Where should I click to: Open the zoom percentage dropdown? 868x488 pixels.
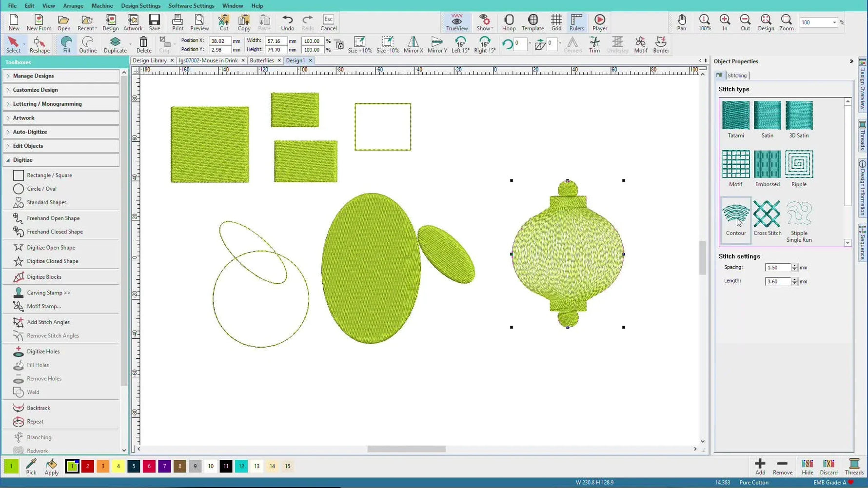pyautogui.click(x=834, y=22)
